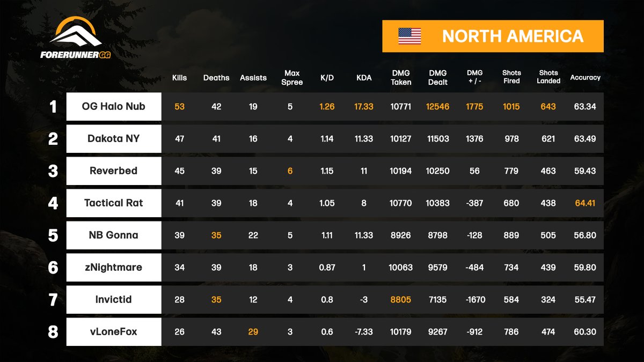Expand the Shots Landed column
Viewport: 644px width, 362px height.
(548, 77)
